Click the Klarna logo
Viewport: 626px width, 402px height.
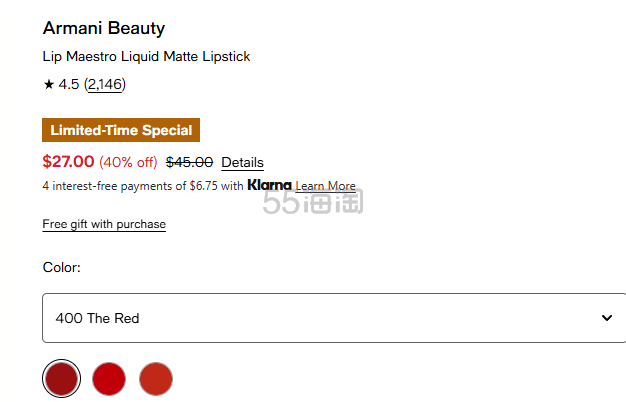pos(269,185)
